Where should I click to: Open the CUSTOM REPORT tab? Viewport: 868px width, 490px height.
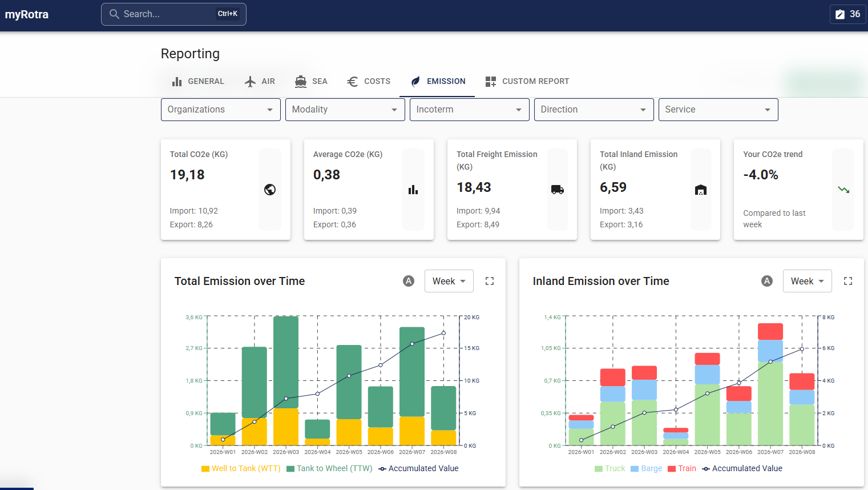click(x=527, y=81)
